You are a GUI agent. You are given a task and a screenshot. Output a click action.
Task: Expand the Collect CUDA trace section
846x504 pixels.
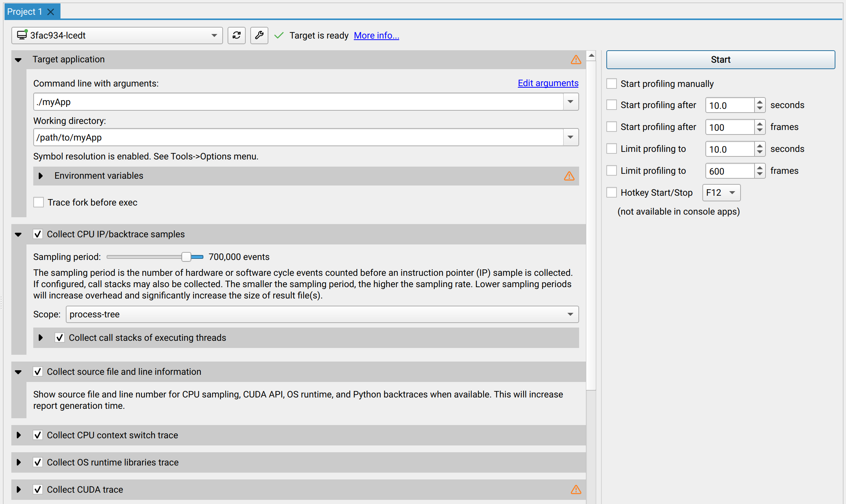[19, 490]
